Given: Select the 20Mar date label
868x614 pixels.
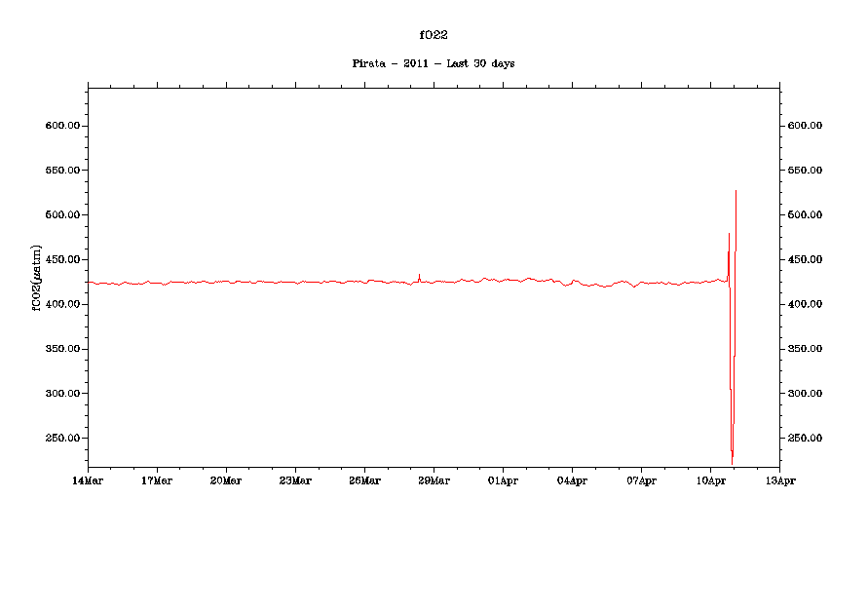Looking at the screenshot, I should (x=226, y=480).
